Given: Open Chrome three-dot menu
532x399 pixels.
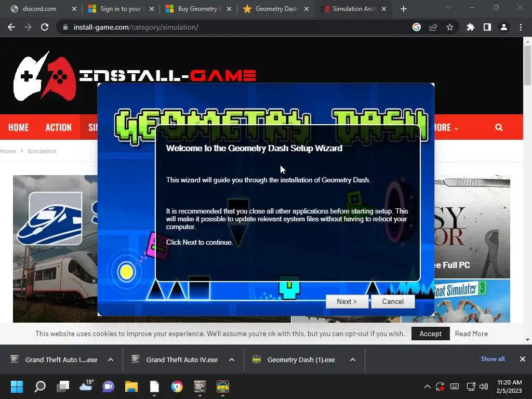Looking at the screenshot, I should pos(521,27).
